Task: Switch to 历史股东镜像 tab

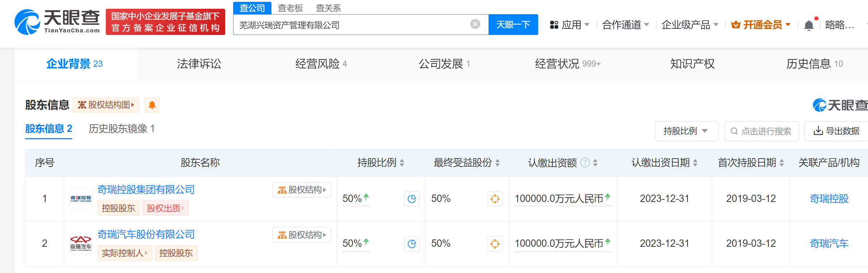Action: [x=121, y=129]
